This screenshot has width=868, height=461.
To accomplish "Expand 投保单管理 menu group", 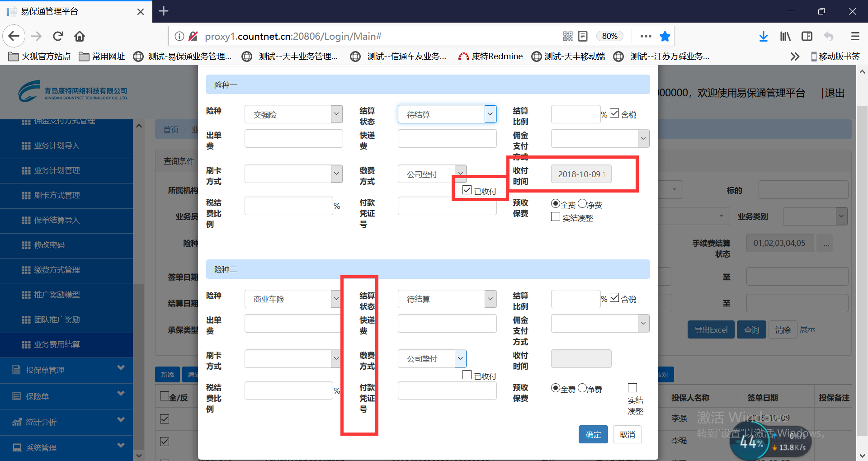I will 66,370.
